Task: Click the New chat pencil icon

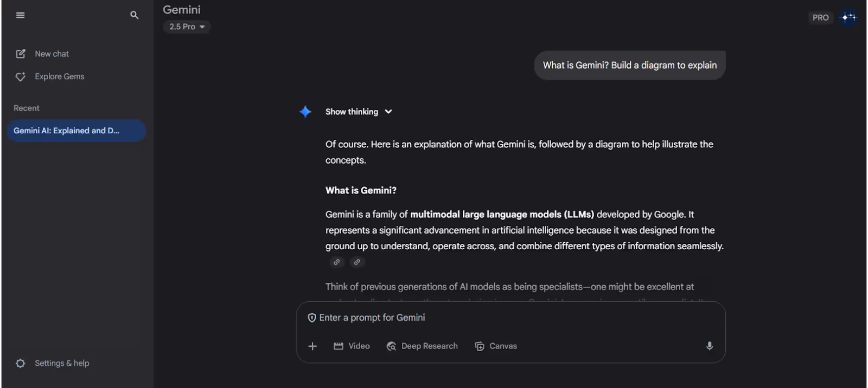Action: point(21,54)
